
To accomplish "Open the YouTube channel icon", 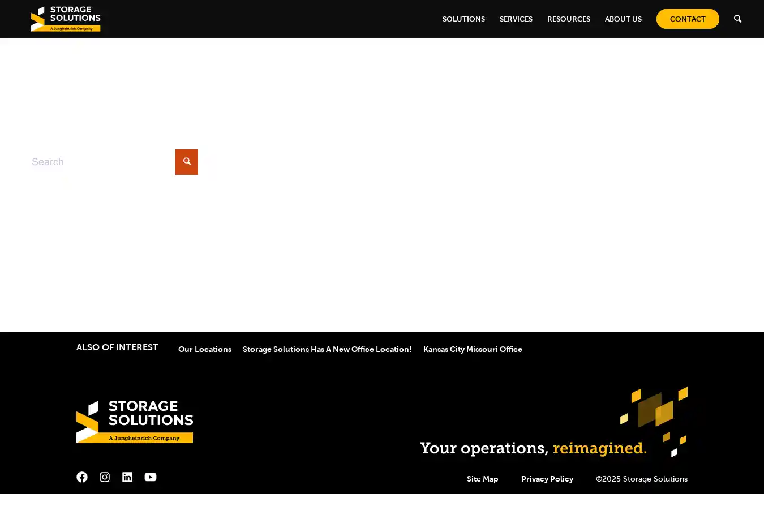I will (151, 477).
